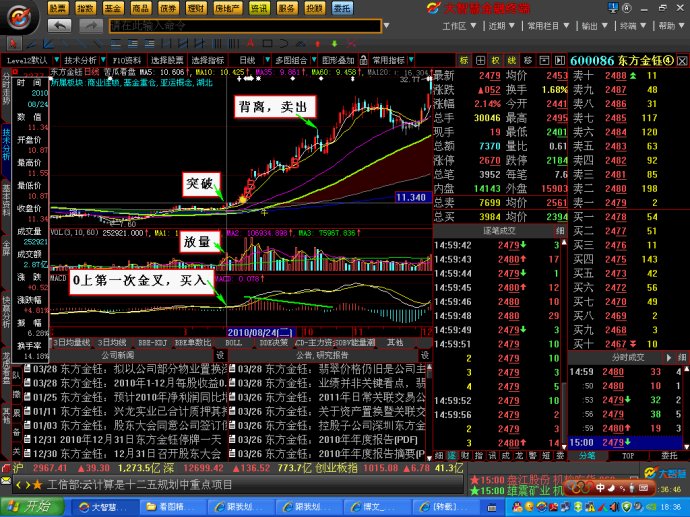The width and height of the screenshot is (690, 517).
Task: Click the 图形叠加 button
Action: click(338, 60)
